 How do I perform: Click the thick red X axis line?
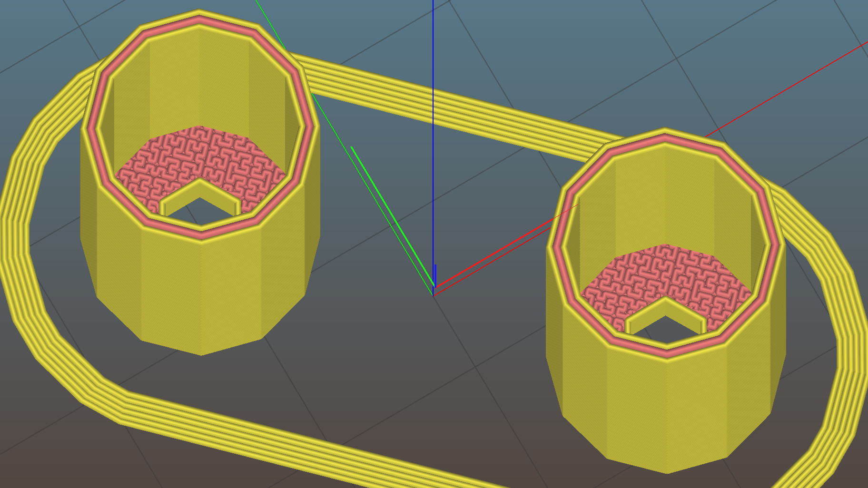(500, 251)
